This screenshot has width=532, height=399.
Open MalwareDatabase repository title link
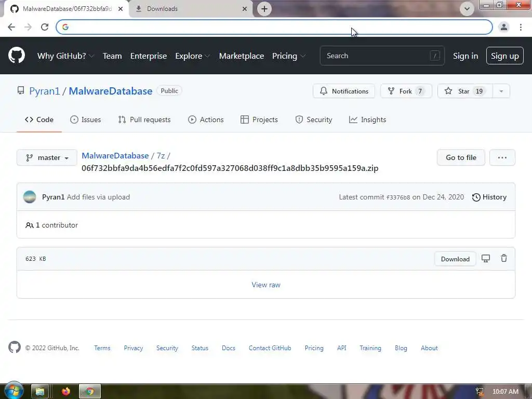coord(111,91)
